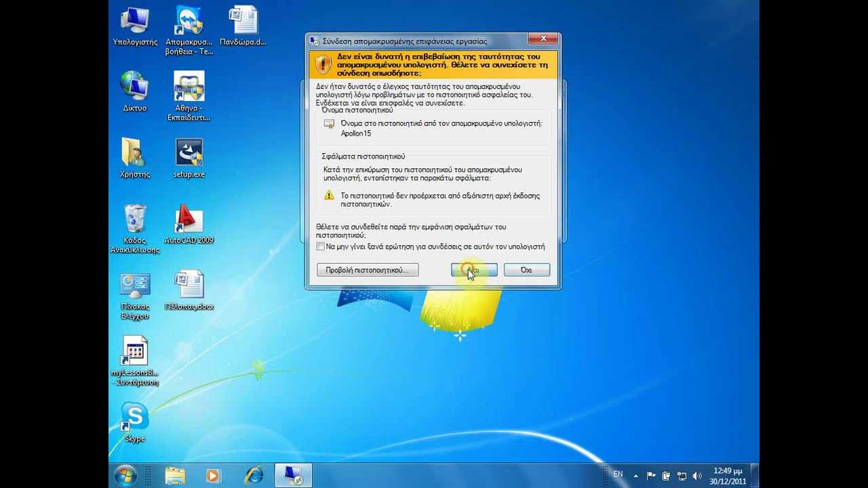Open Action Center flag icon
This screenshot has height=488, width=868.
(651, 476)
